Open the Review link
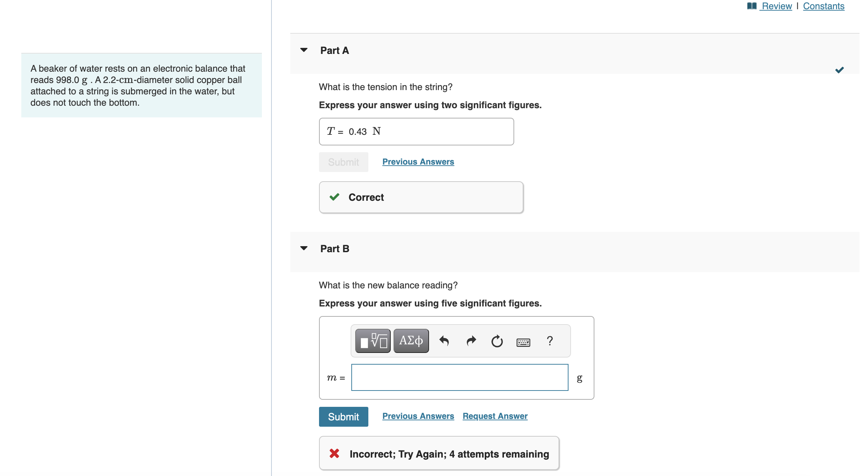Viewport: 868px width, 476px height. [776, 6]
